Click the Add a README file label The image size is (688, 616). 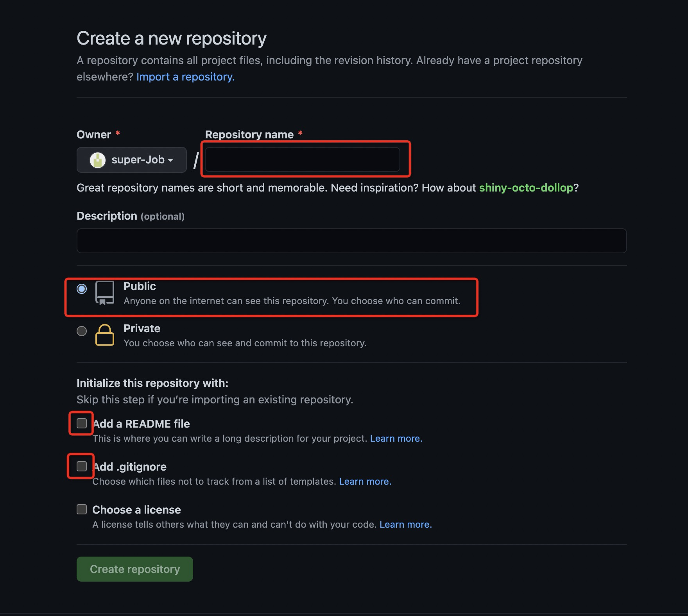[x=141, y=424]
